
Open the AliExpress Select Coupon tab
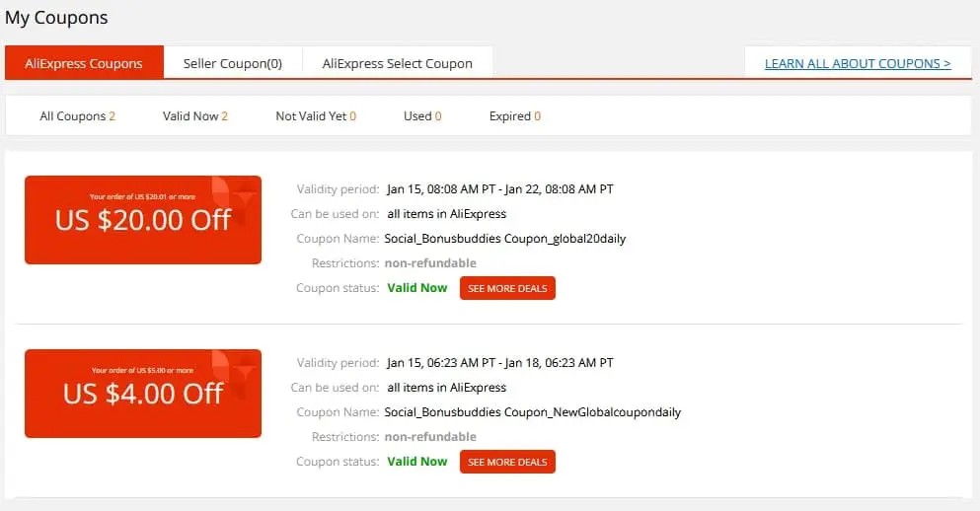(x=398, y=63)
